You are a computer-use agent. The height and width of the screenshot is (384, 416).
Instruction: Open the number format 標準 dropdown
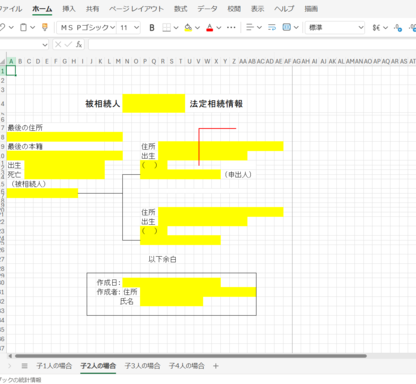tap(335, 28)
